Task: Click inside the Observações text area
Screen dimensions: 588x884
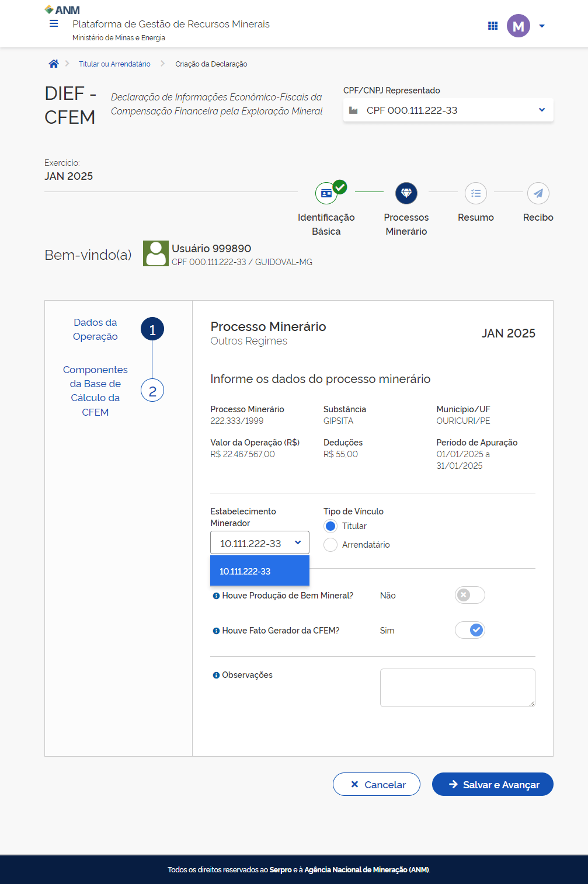Action: click(x=457, y=687)
